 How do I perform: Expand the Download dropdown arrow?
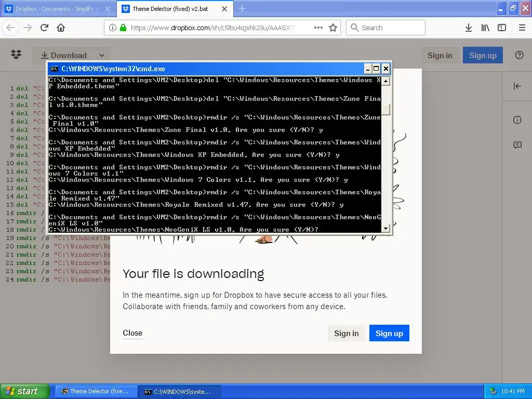click(101, 55)
